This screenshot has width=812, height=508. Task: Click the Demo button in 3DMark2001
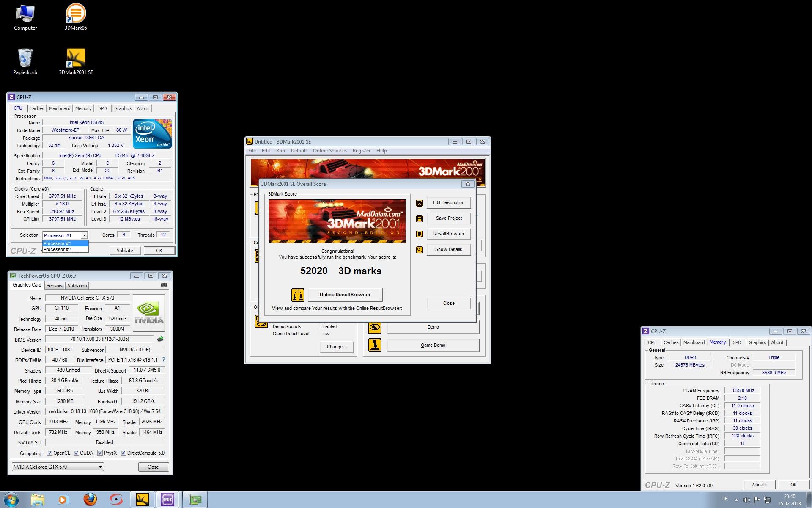[x=433, y=327]
